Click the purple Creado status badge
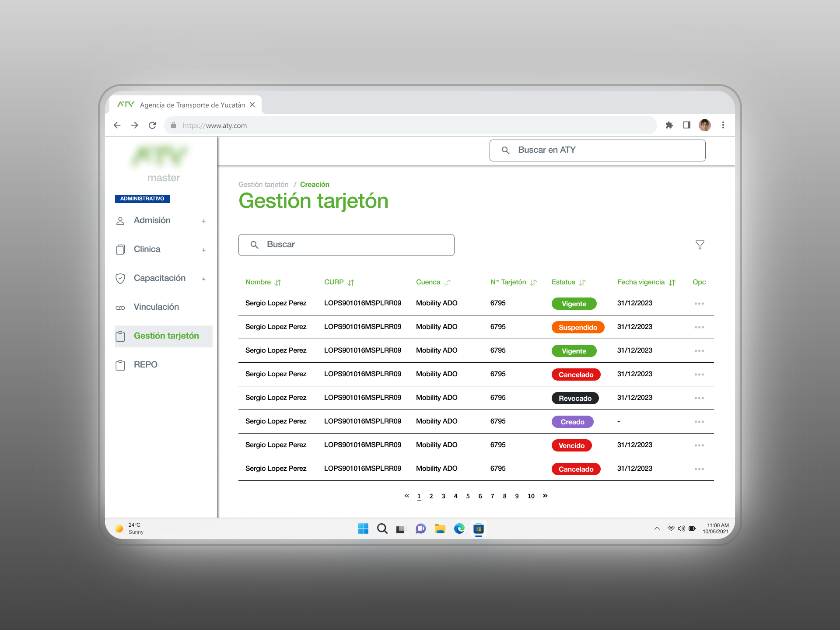Viewport: 840px width, 630px height. click(x=572, y=422)
